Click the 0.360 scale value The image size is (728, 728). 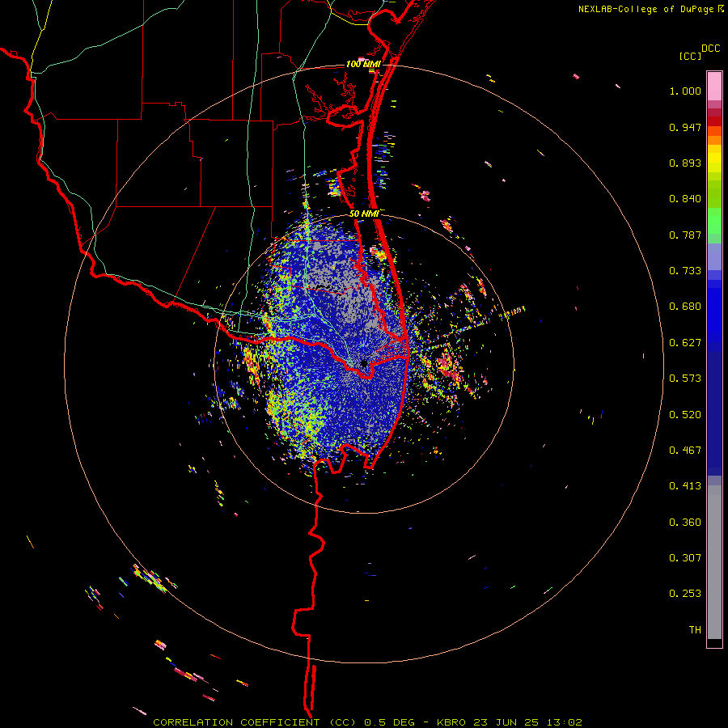coord(685,523)
